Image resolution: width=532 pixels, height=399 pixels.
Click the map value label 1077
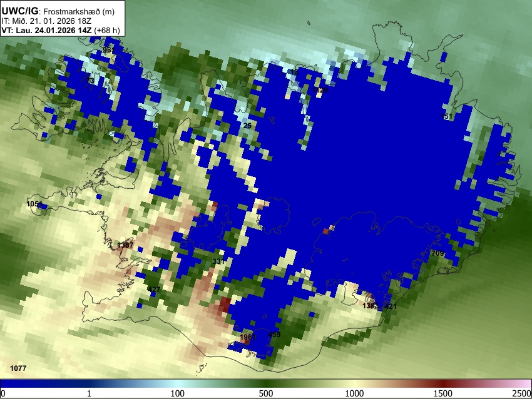[18, 368]
